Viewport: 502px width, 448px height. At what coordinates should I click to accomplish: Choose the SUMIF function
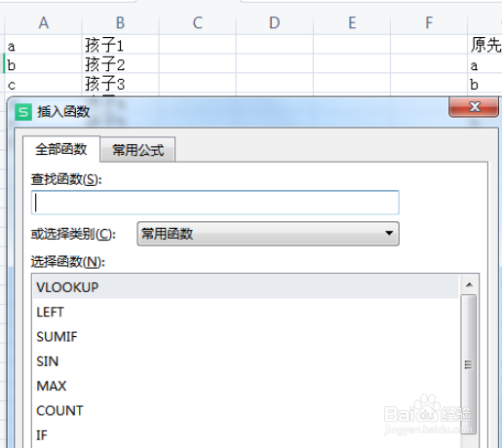point(246,337)
